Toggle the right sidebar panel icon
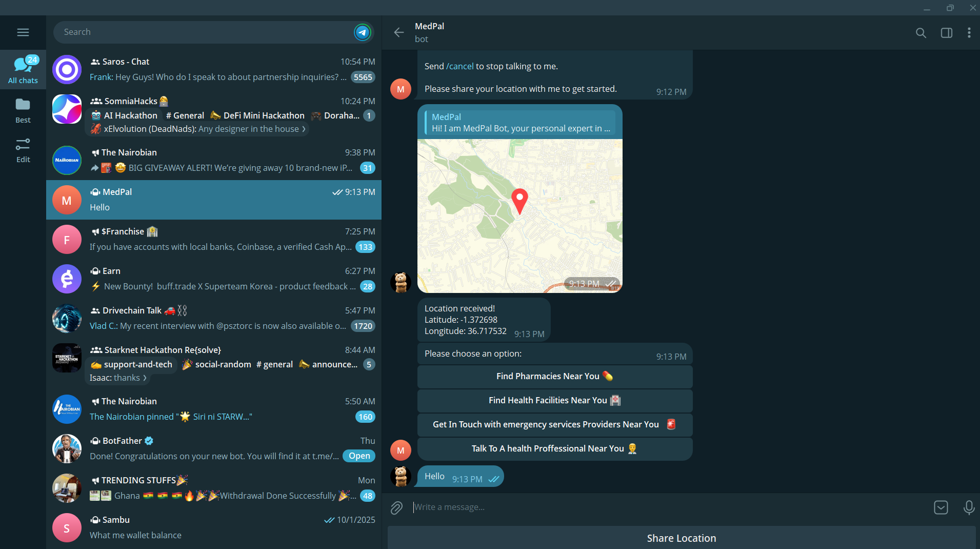The width and height of the screenshot is (980, 549). (947, 33)
